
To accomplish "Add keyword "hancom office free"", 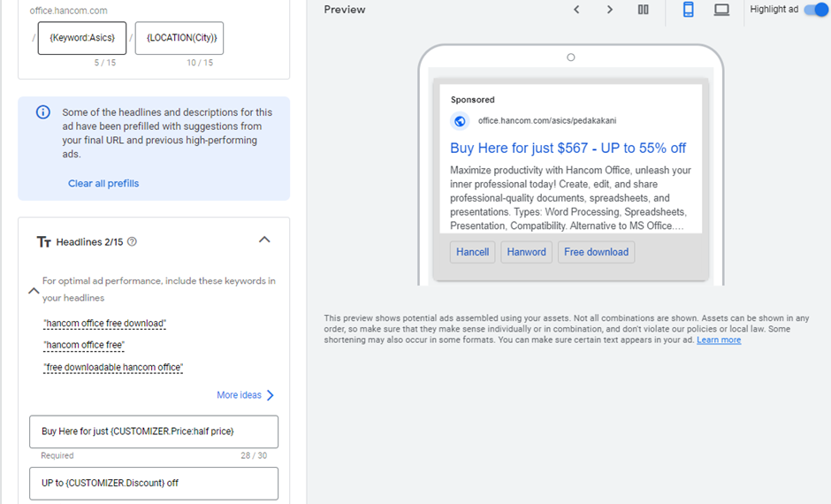I will 84,345.
